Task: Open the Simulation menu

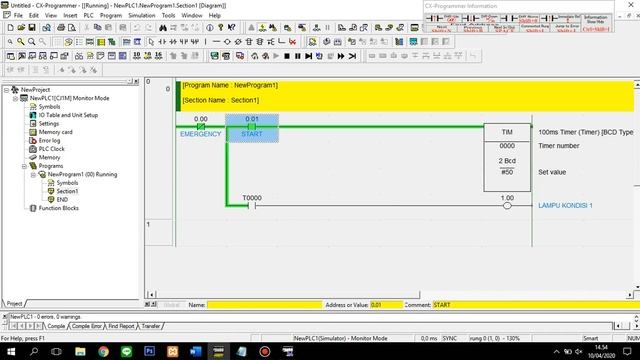Action: pyautogui.click(x=142, y=16)
